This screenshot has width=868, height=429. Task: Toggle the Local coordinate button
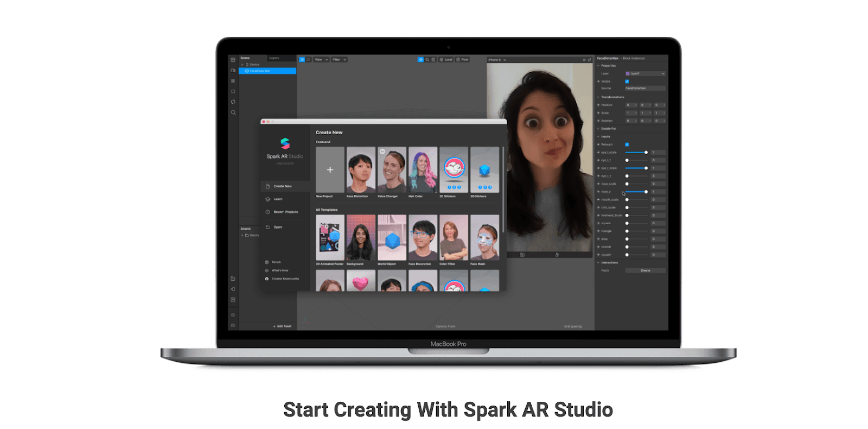tap(446, 60)
